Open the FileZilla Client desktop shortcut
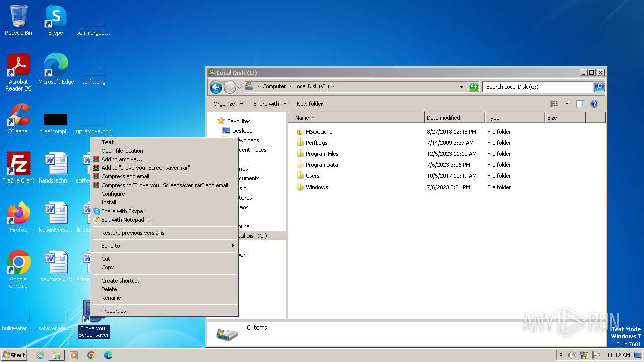Screen dimensions: 644x362 (18, 168)
